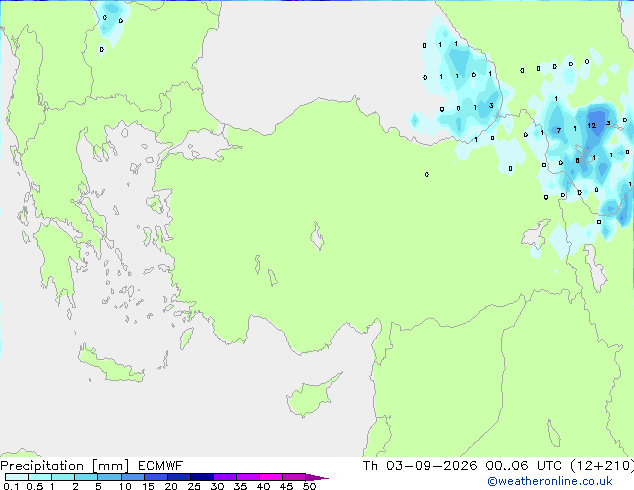Pick the 10–15 mm blue legend swatch
634x490 pixels.
tap(133, 477)
